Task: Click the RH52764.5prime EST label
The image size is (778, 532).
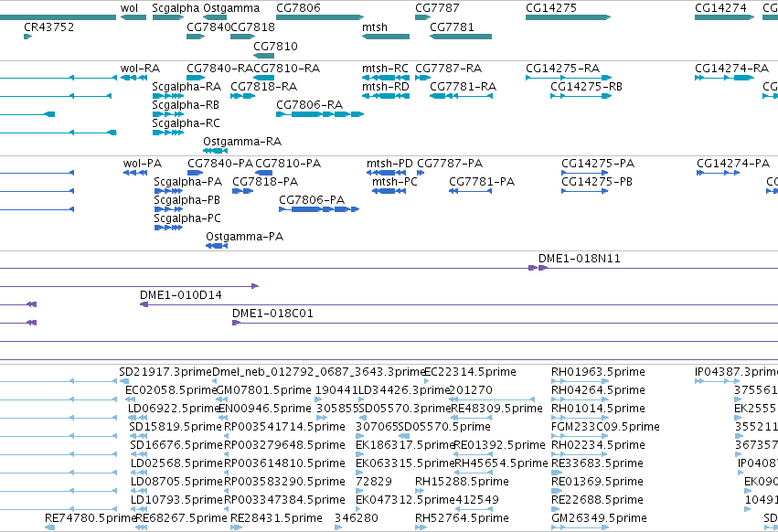Action: pos(462,518)
